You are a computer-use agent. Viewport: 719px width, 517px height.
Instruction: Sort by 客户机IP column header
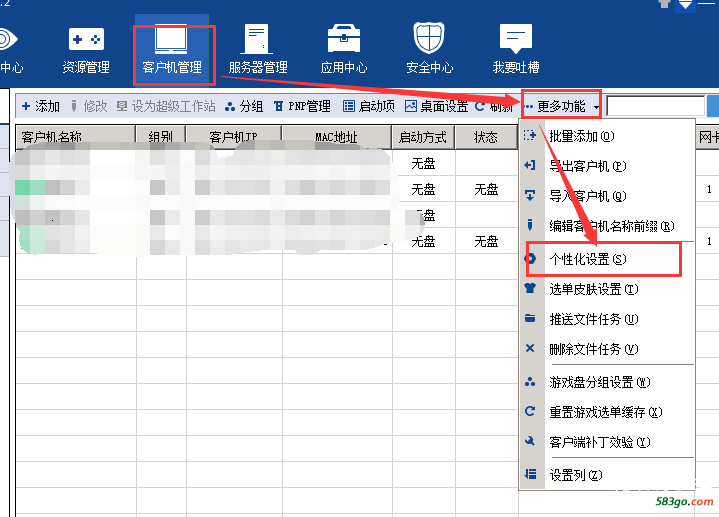coord(234,137)
